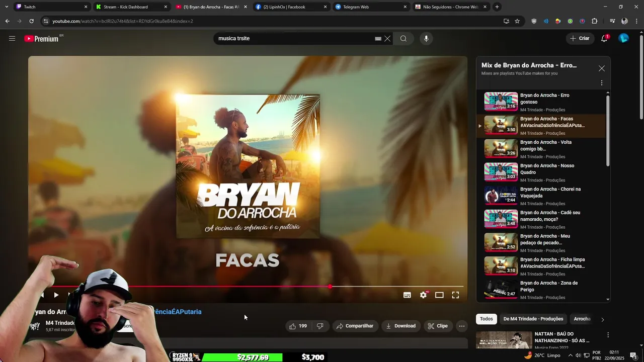This screenshot has height=362, width=644.
Task: Show more filter chips with right arrow
Action: (602, 319)
